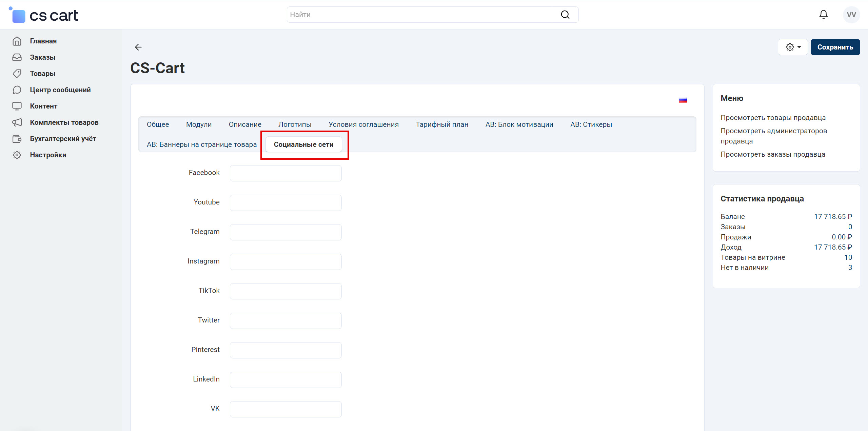Click the wallet icon beside Бухгалтерский учёт

(x=17, y=139)
